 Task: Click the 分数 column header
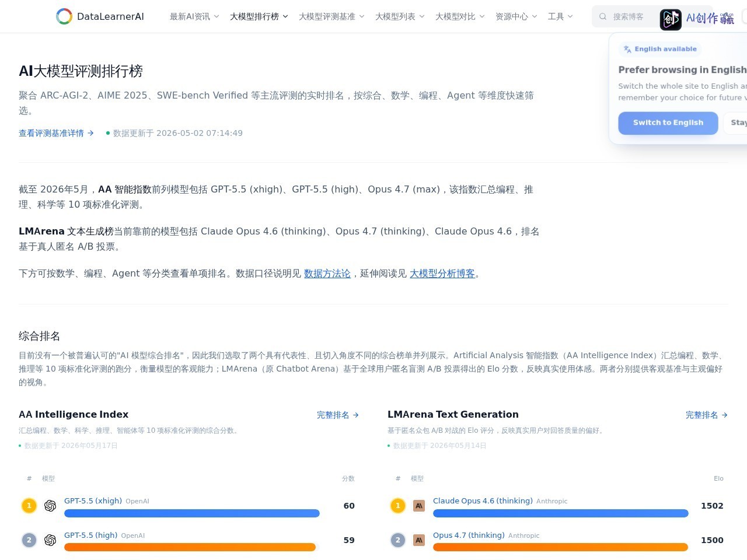pyautogui.click(x=348, y=478)
